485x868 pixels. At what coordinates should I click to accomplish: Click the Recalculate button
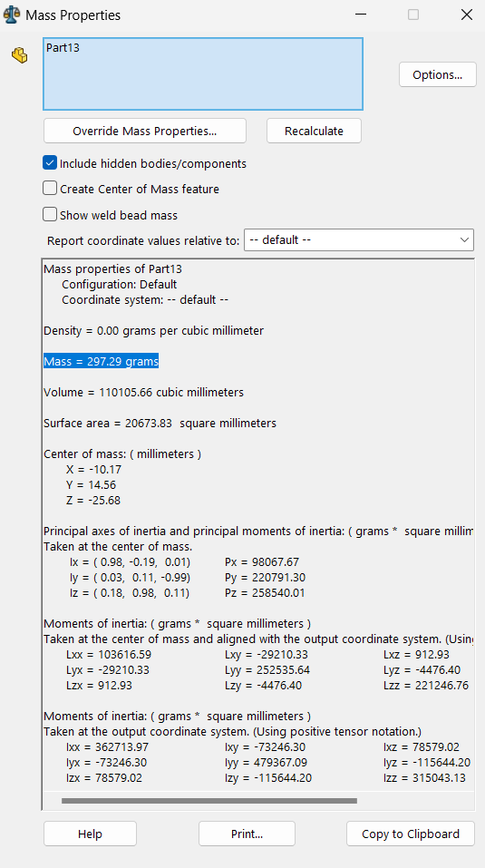(314, 132)
